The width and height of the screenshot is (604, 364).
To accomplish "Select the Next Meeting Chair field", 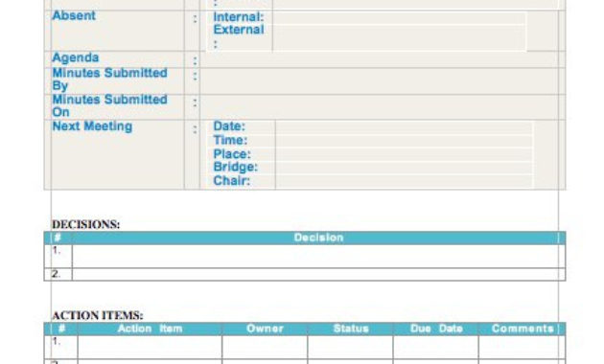I will pyautogui.click(x=404, y=181).
